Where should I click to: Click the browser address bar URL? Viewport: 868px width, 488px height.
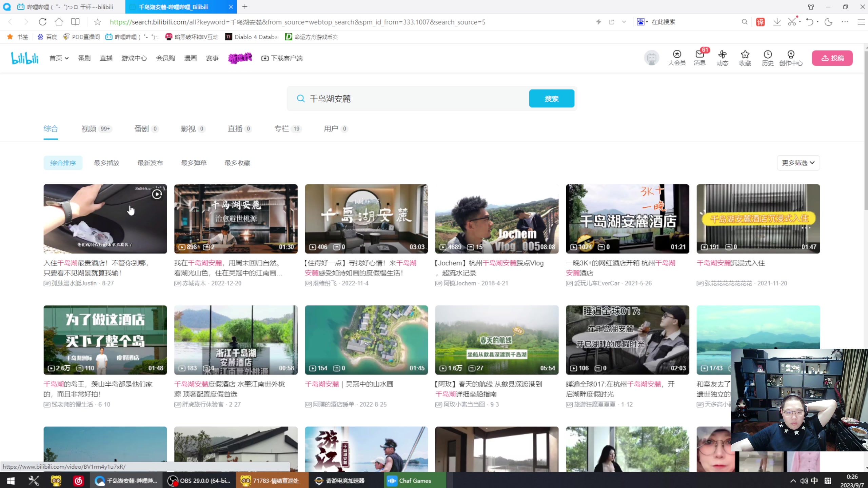298,22
